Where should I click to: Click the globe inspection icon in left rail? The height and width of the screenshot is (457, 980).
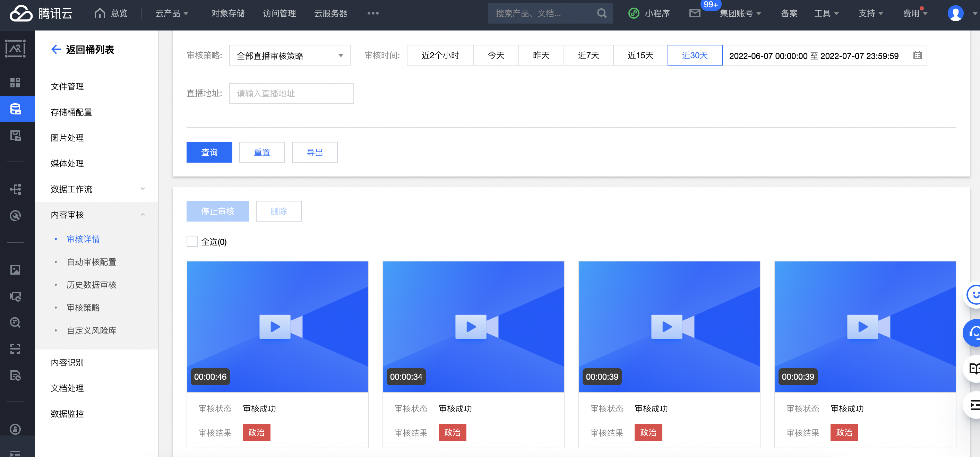[x=16, y=216]
